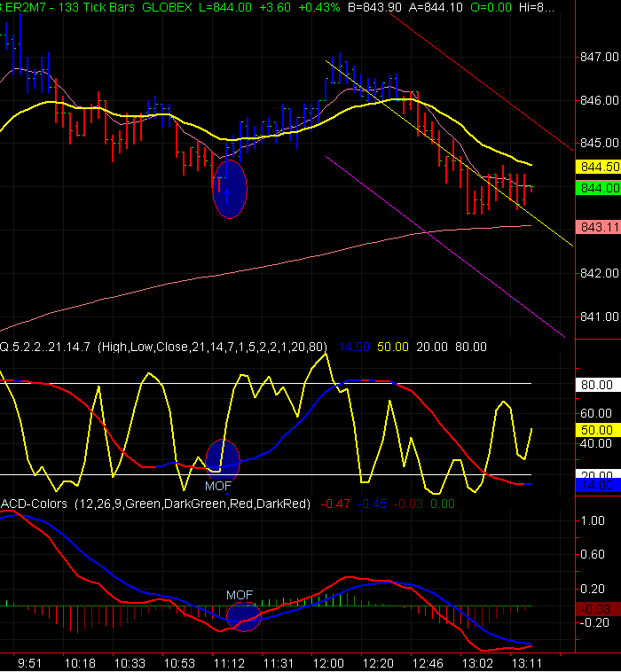The image size is (621, 672).
Task: Click the +0.43% percent change value
Action: (319, 7)
